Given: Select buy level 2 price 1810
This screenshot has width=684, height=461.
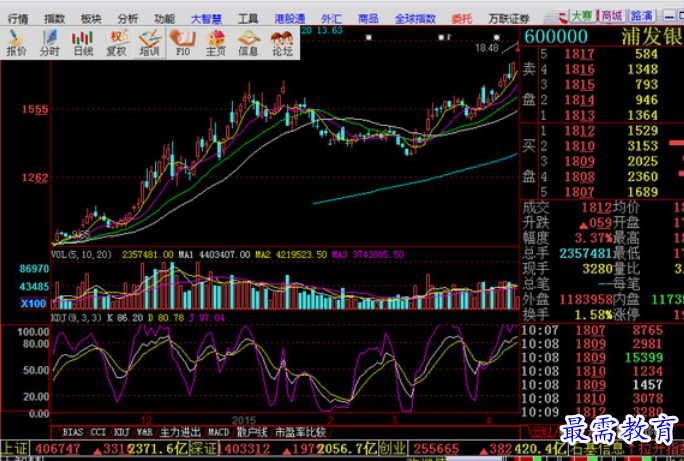Looking at the screenshot, I should (579, 146).
